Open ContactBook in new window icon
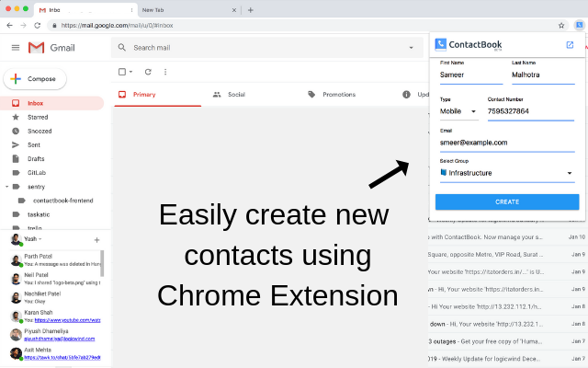This screenshot has width=588, height=368. tap(570, 45)
